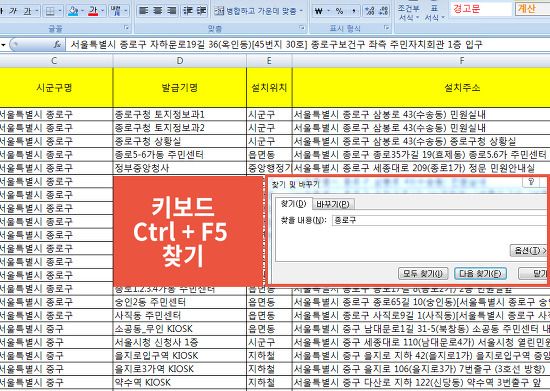Open fill color dropdown arrow
Viewport: 550px width, 391px height.
[x=82, y=11]
